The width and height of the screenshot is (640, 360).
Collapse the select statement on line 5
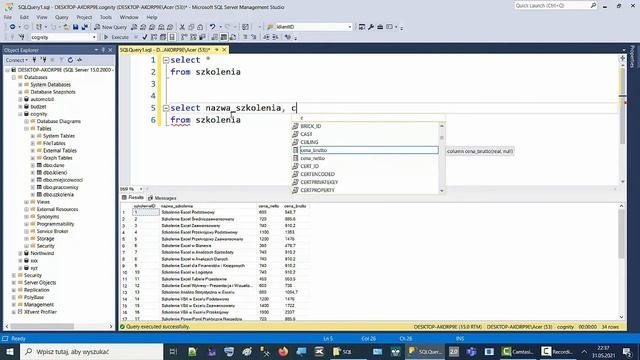[x=166, y=108]
